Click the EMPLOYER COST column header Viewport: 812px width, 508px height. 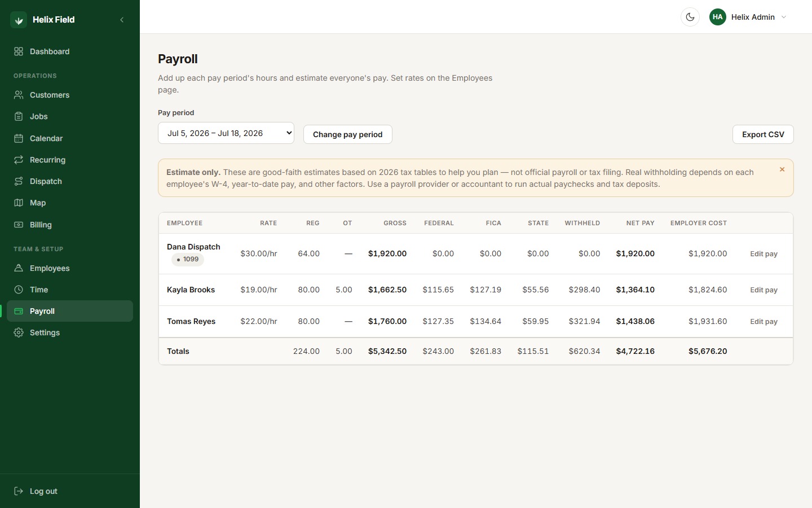(x=698, y=223)
